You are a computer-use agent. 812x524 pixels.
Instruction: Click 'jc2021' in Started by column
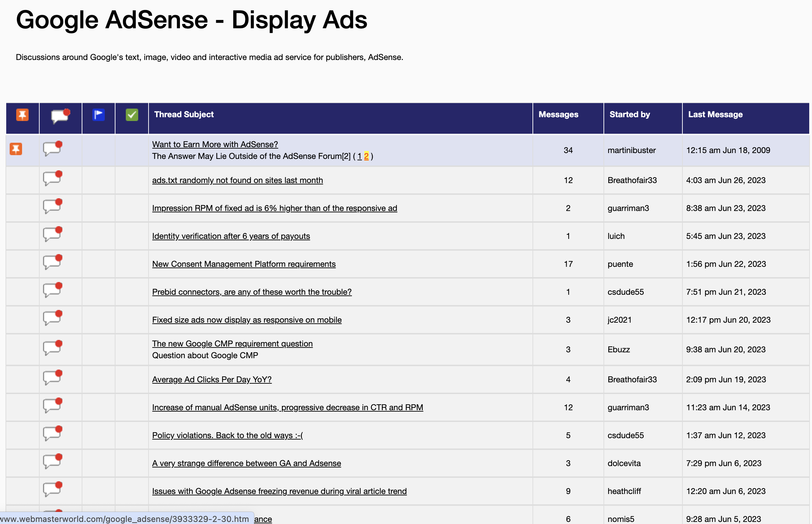tap(619, 320)
